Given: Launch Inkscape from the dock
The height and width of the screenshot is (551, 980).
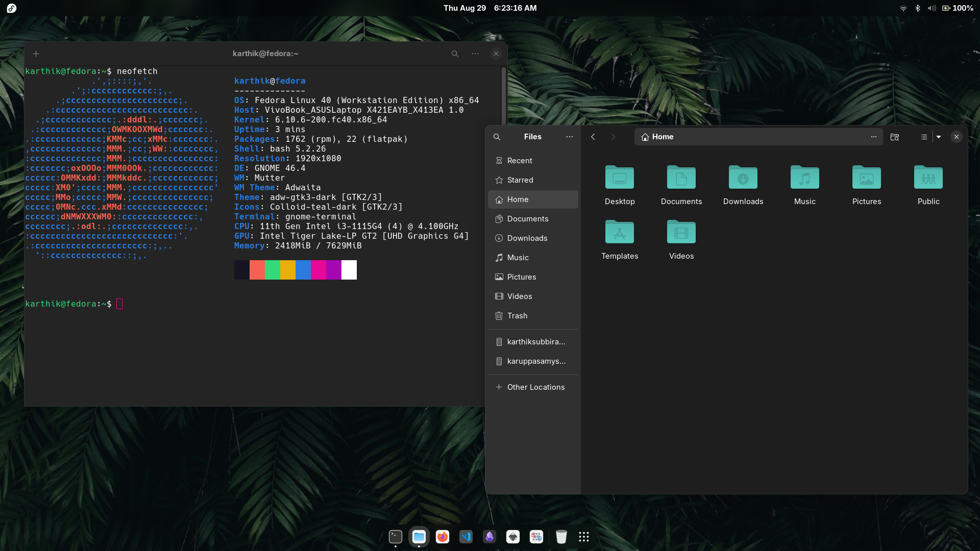Looking at the screenshot, I should pyautogui.click(x=513, y=537).
